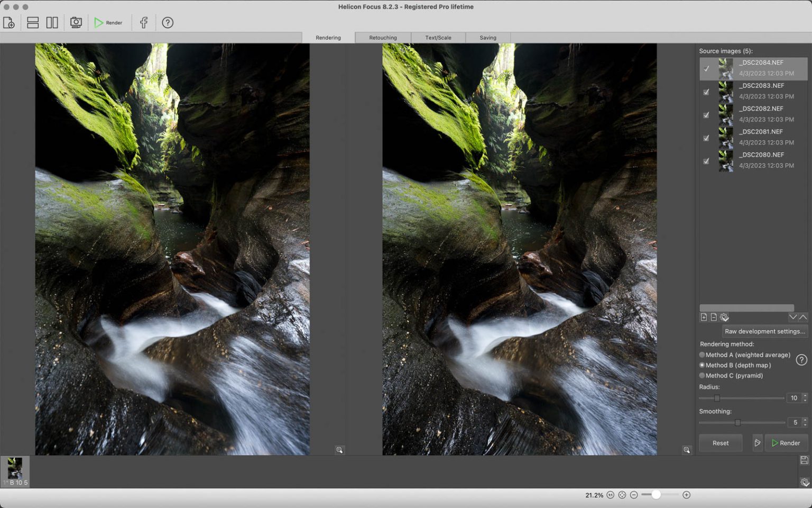Click the 1:1 zoom icon in the status bar

coord(610,495)
